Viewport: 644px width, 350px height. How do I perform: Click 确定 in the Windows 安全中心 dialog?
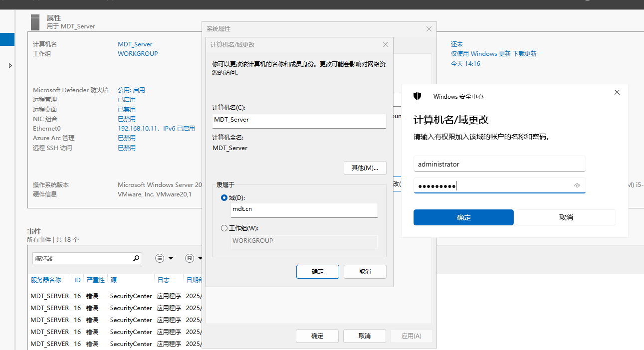(463, 217)
